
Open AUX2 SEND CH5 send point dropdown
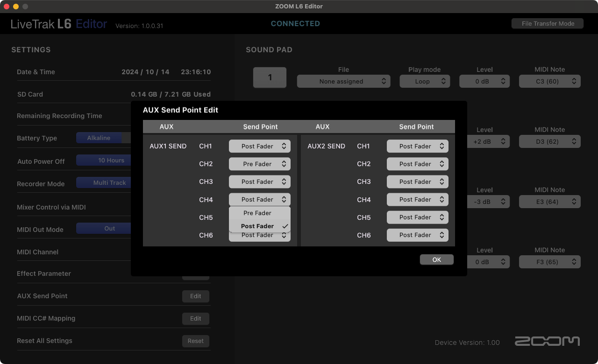pos(418,217)
